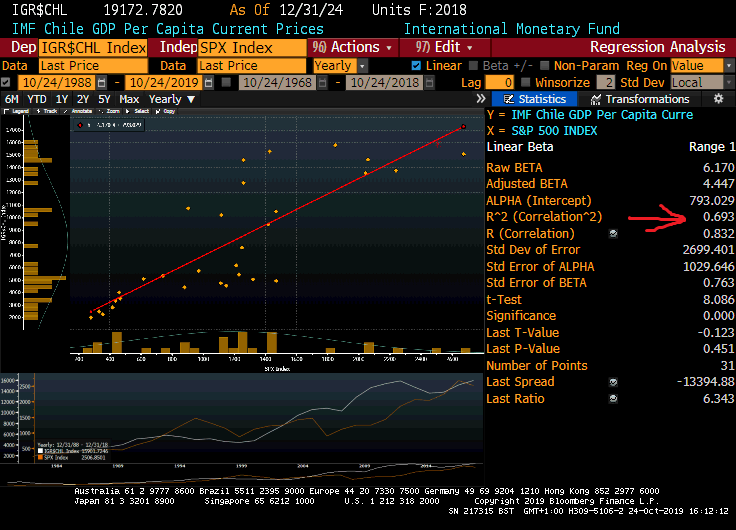Select the 1Y range
The image size is (736, 530).
click(x=61, y=100)
